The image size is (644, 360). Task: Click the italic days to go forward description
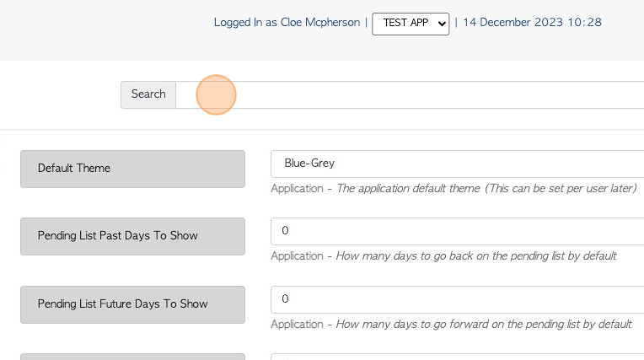[484, 325]
